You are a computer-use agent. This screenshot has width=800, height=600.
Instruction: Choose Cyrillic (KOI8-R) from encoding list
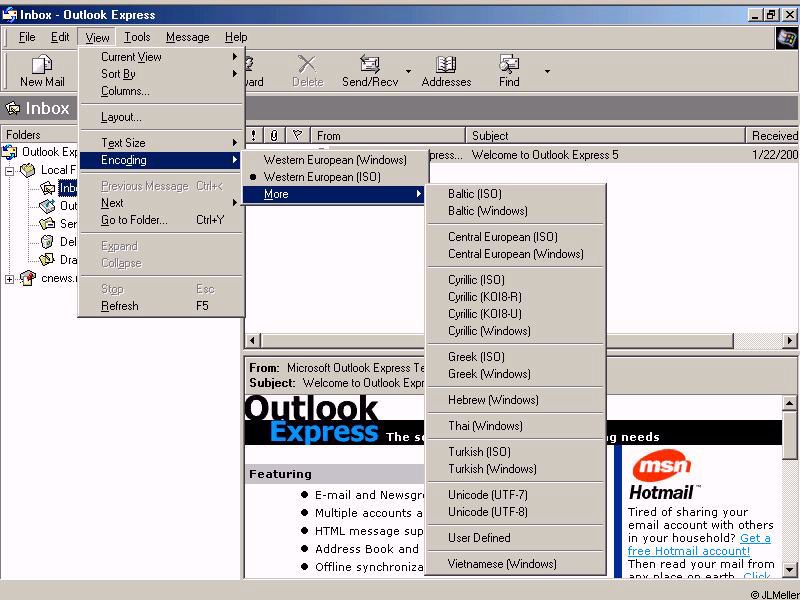coord(484,297)
